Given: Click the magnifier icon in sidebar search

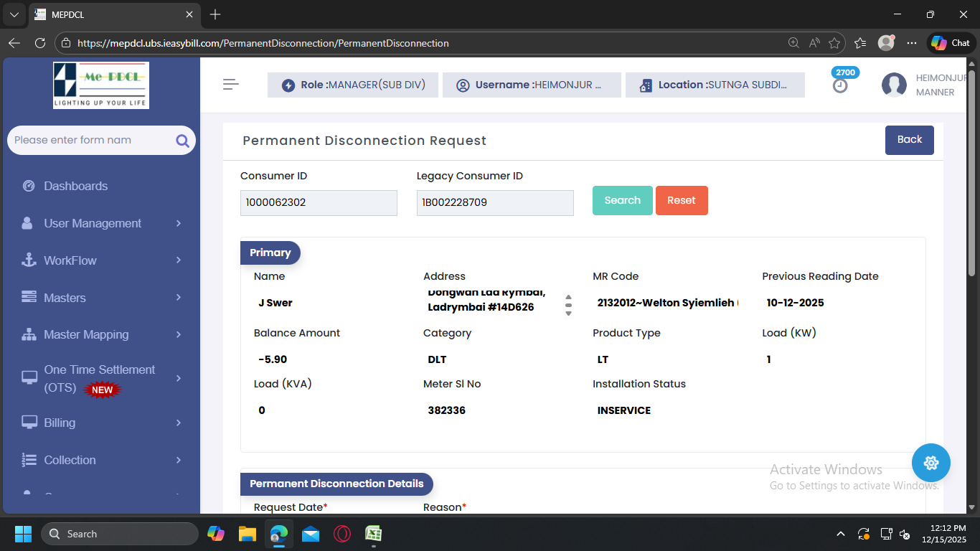Looking at the screenshot, I should click(182, 141).
